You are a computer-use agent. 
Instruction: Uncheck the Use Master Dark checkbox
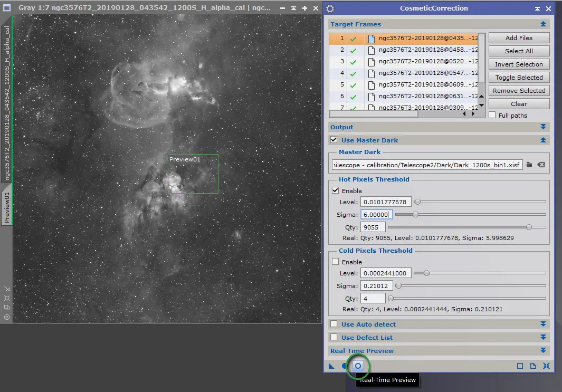(334, 140)
